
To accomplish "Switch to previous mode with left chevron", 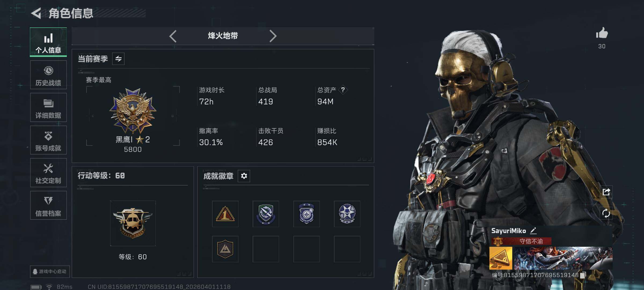I will pyautogui.click(x=173, y=36).
